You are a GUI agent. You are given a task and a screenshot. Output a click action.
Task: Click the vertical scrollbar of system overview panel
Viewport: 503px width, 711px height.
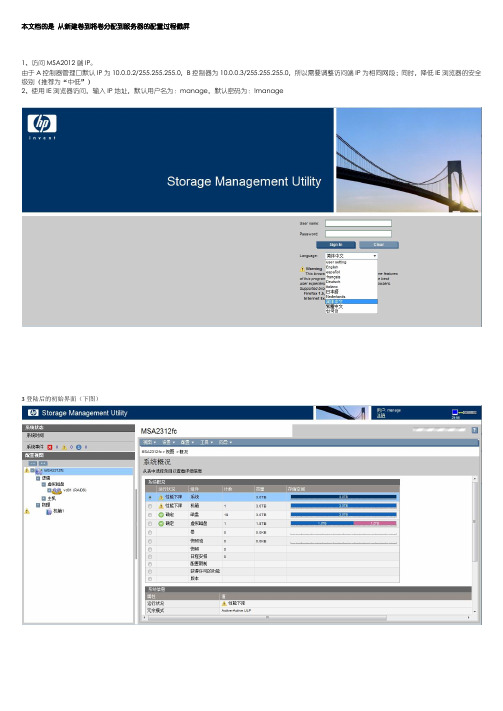[475, 545]
